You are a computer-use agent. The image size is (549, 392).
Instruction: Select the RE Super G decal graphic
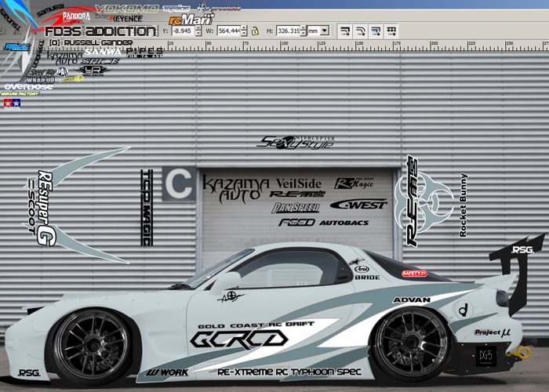pos(46,208)
